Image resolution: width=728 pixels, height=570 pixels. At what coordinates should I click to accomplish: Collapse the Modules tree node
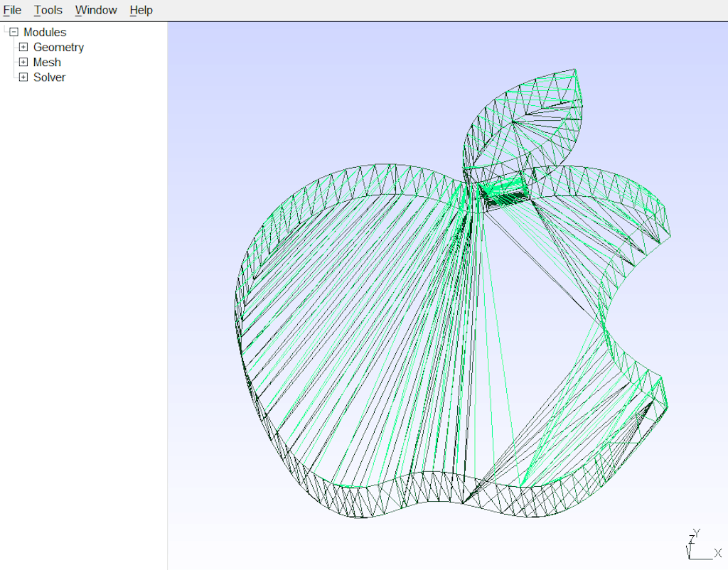coord(14,32)
